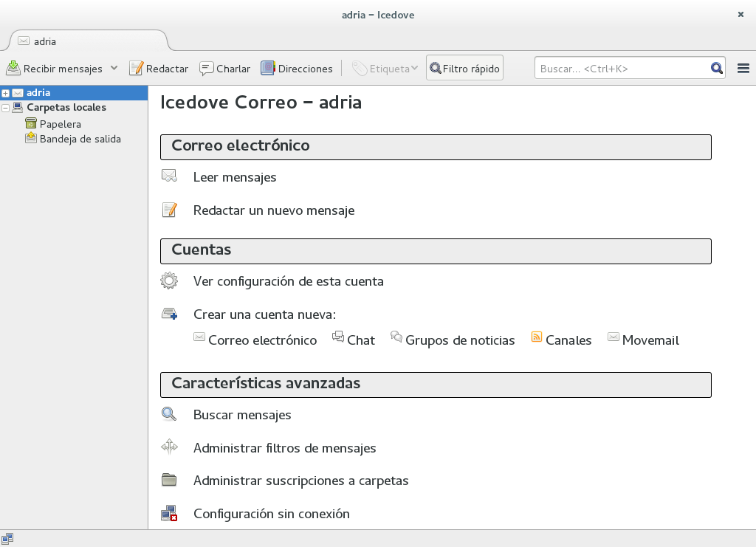Open the Etiqueta dropdown
This screenshot has height=547, width=756.
pyautogui.click(x=384, y=69)
